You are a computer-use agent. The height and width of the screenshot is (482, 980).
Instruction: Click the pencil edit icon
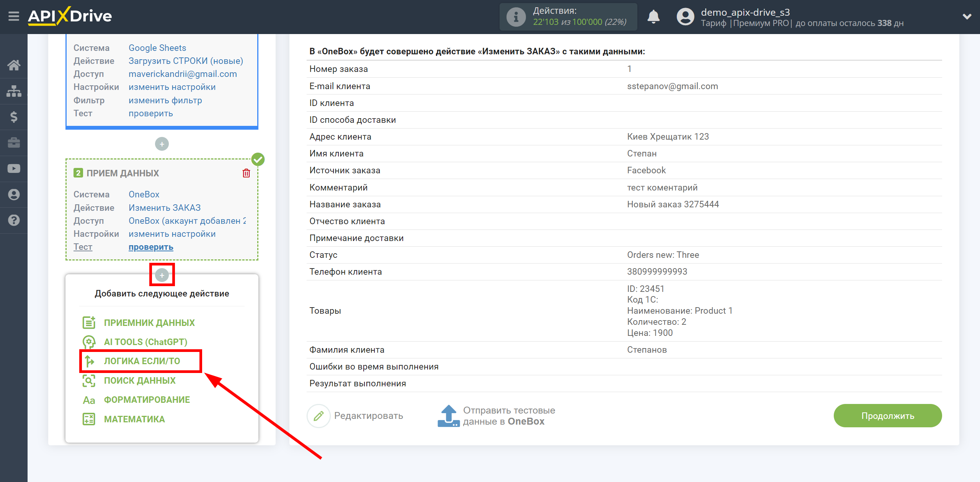[318, 416]
